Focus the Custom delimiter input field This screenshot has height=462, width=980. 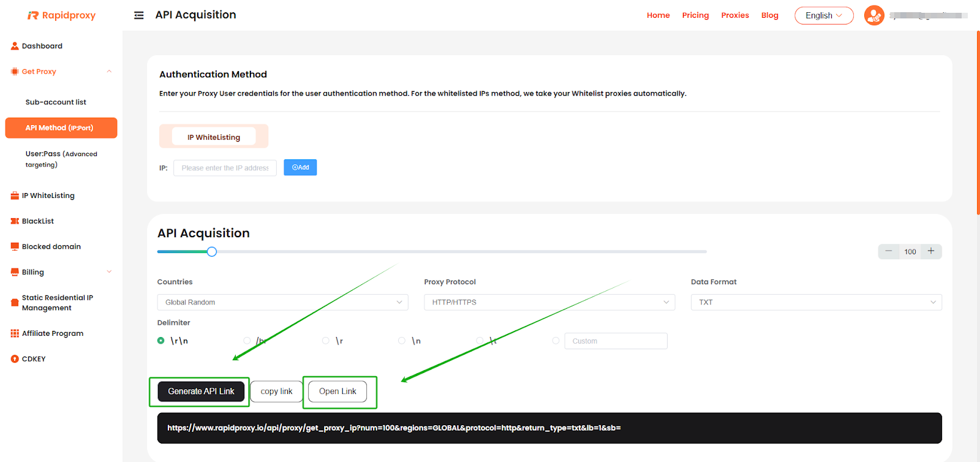click(616, 341)
